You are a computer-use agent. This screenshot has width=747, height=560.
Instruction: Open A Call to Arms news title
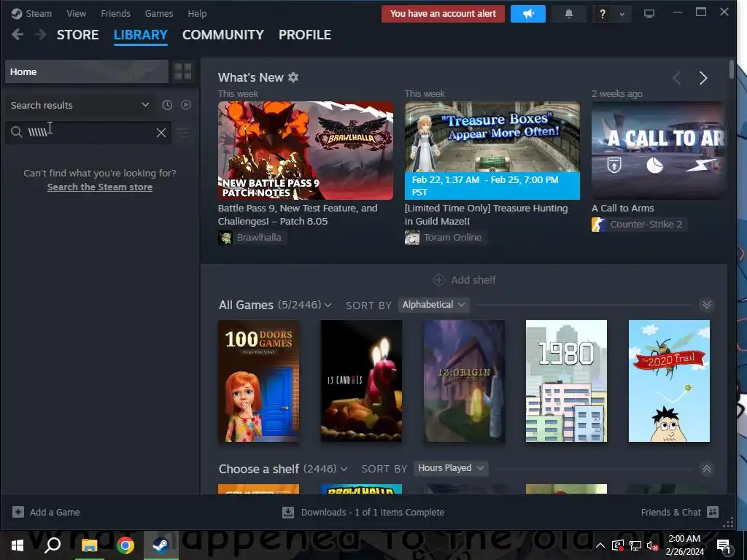click(622, 208)
